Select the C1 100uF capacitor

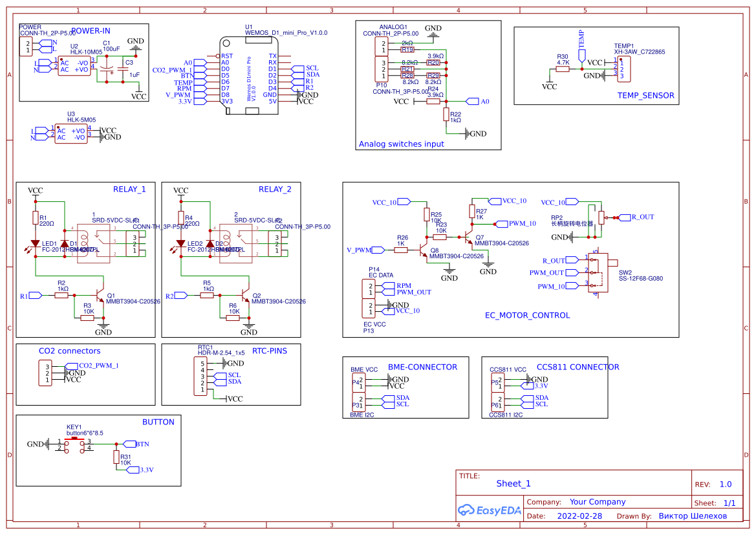pyautogui.click(x=109, y=67)
